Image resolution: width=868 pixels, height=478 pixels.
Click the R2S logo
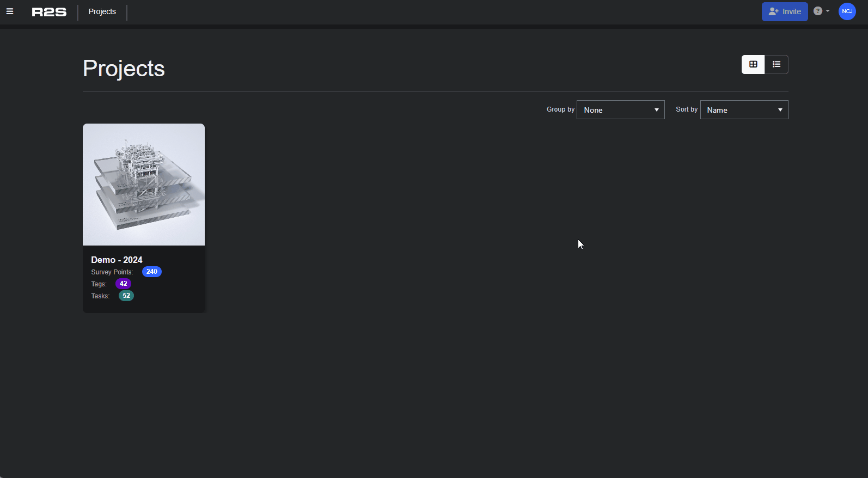49,12
